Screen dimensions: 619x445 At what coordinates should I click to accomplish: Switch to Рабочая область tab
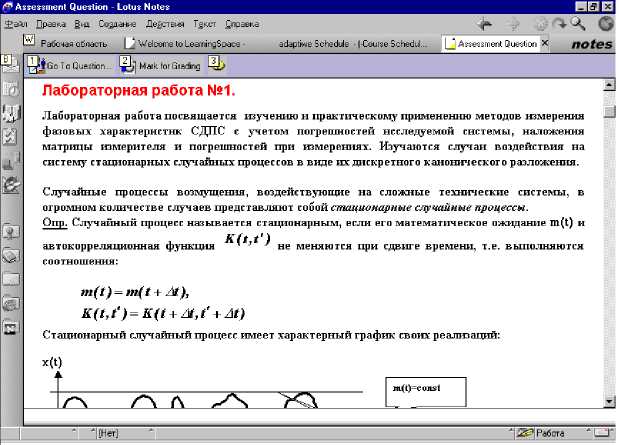coord(74,43)
